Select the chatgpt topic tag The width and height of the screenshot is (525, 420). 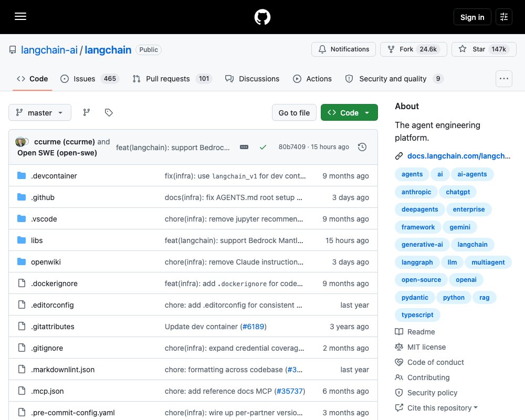tap(458, 192)
